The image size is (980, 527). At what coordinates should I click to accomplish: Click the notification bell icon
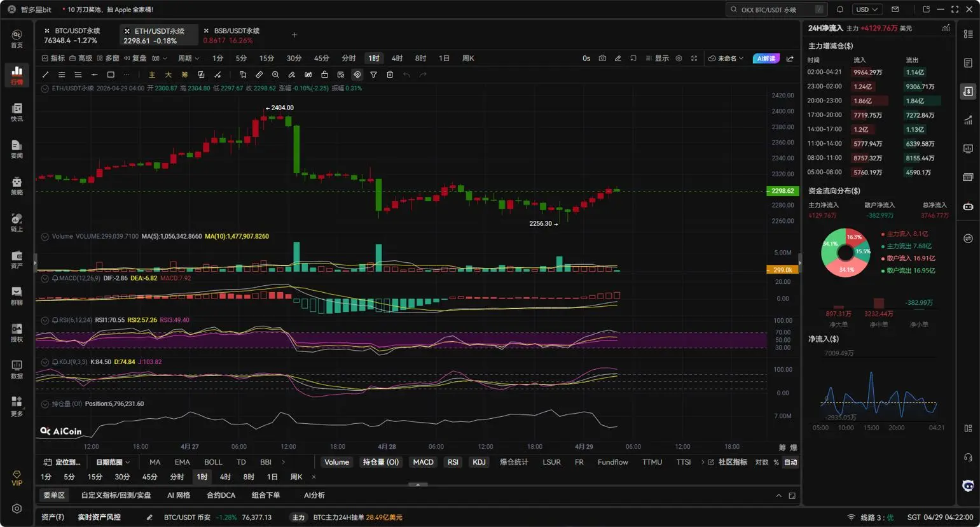pyautogui.click(x=839, y=10)
